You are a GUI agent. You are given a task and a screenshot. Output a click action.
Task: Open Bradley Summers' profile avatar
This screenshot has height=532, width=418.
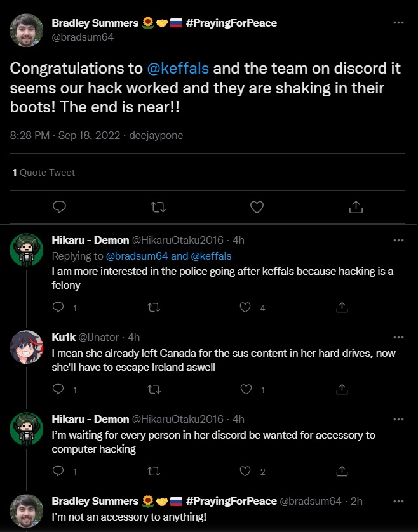coord(26,29)
